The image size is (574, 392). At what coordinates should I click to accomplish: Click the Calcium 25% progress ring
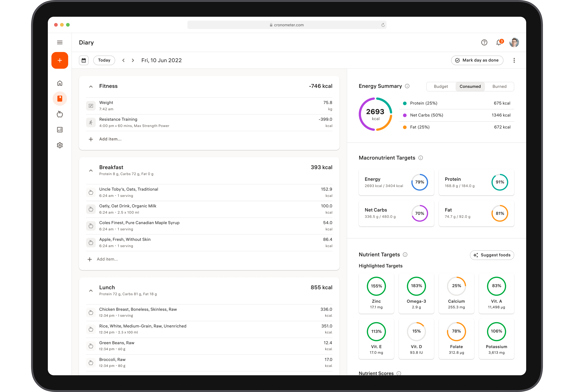(456, 286)
